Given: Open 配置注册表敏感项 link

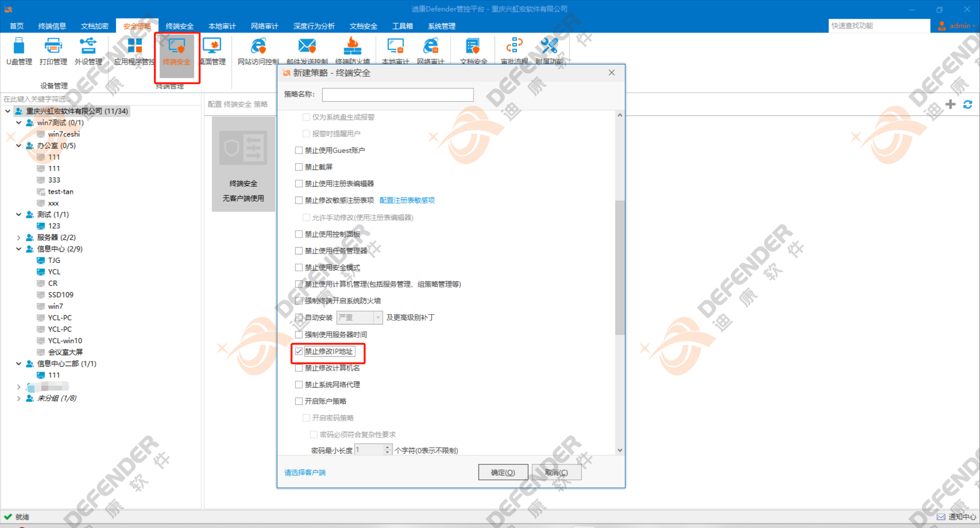Looking at the screenshot, I should pyautogui.click(x=407, y=200).
